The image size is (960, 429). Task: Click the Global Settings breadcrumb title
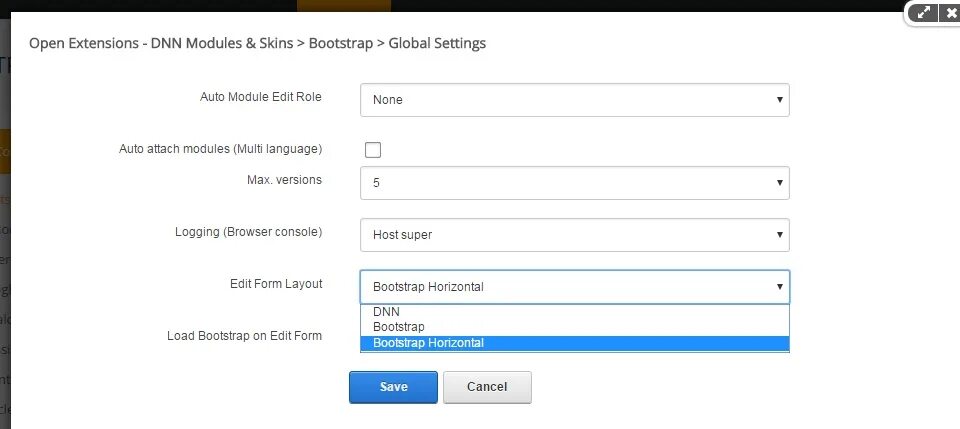pyautogui.click(x=437, y=43)
